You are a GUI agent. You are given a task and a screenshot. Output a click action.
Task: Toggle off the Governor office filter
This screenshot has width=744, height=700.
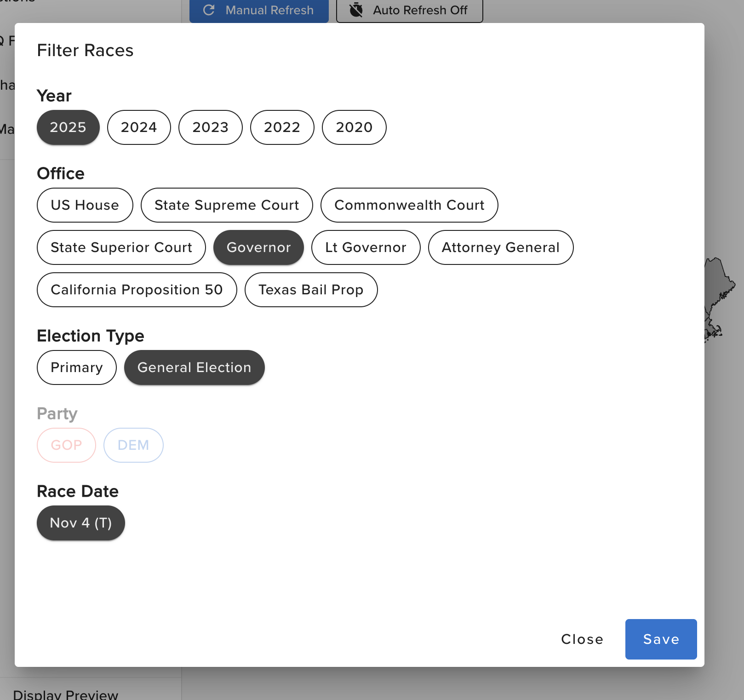[258, 247]
